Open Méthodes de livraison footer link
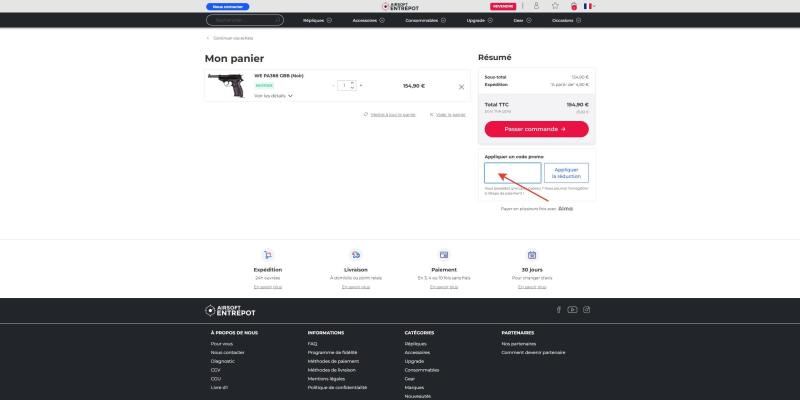The image size is (800, 400). pos(332,370)
